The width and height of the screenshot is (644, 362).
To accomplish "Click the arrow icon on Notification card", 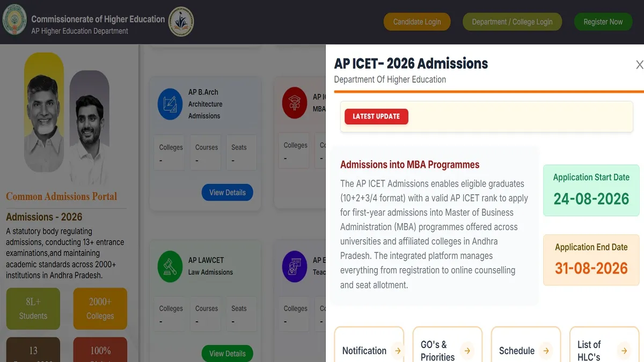I will tap(397, 351).
